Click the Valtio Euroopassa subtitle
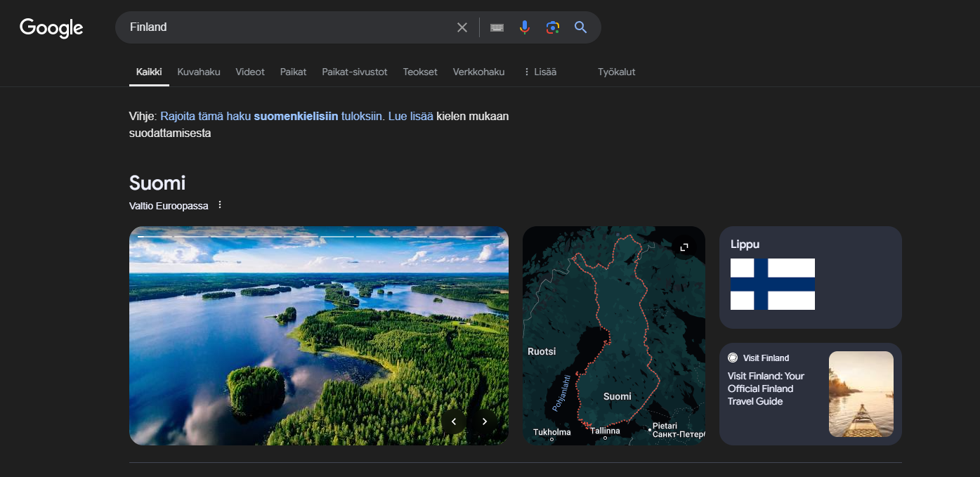Viewport: 980px width, 477px height. pyautogui.click(x=169, y=206)
